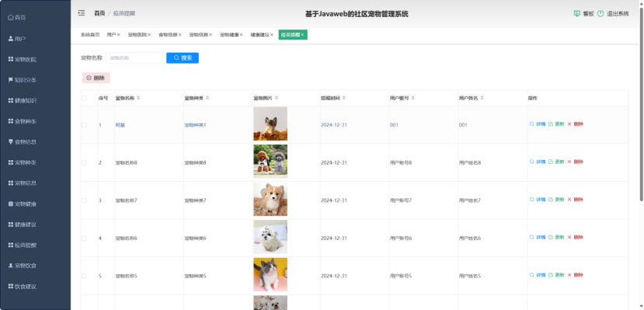Open the gray kitten photo in row 5
Image resolution: width=644 pixels, height=310 pixels.
tap(270, 275)
